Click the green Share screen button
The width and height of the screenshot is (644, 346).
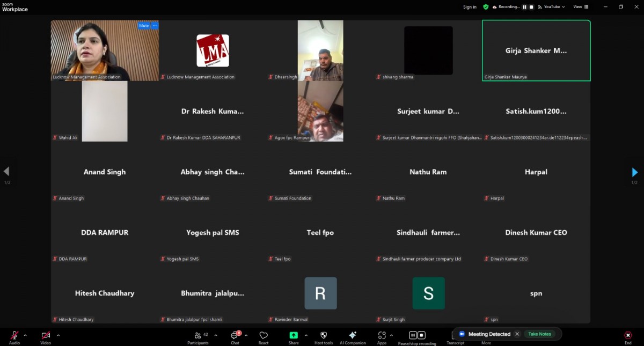[294, 335]
